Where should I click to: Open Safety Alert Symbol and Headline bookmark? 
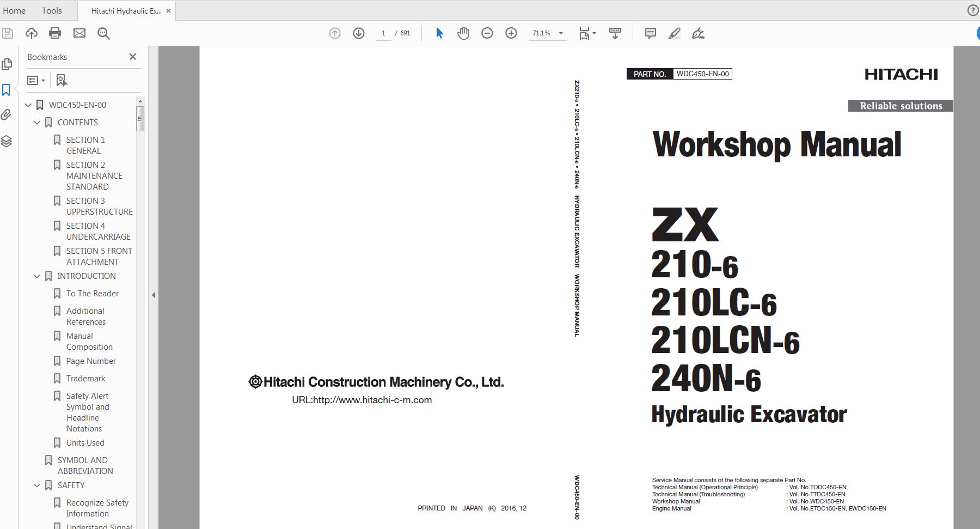pyautogui.click(x=88, y=412)
